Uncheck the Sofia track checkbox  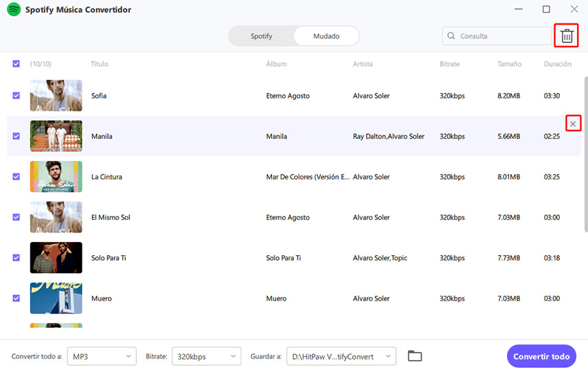(16, 96)
